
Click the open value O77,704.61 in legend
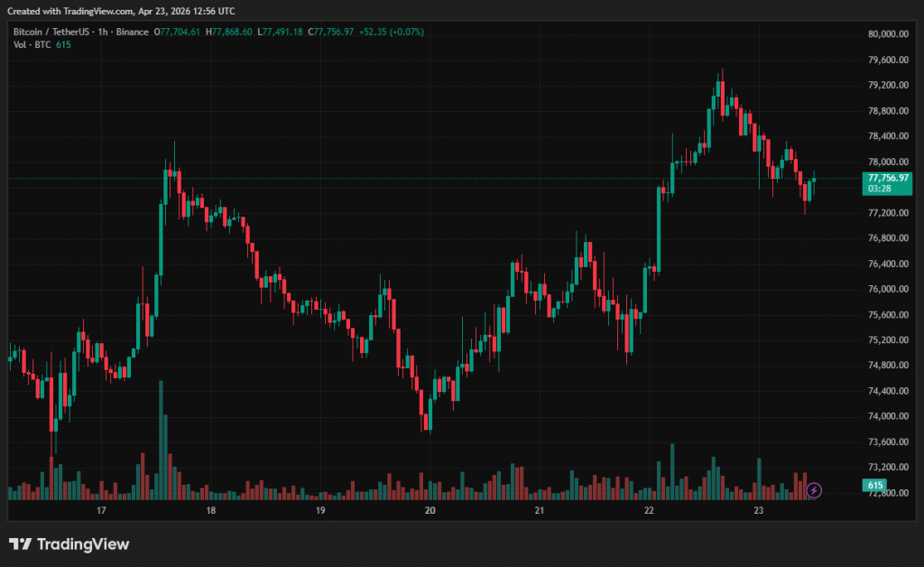[x=178, y=32]
